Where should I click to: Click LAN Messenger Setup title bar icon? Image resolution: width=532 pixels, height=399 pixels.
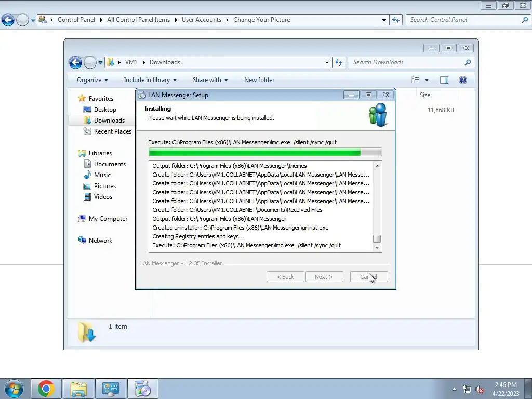coord(142,95)
